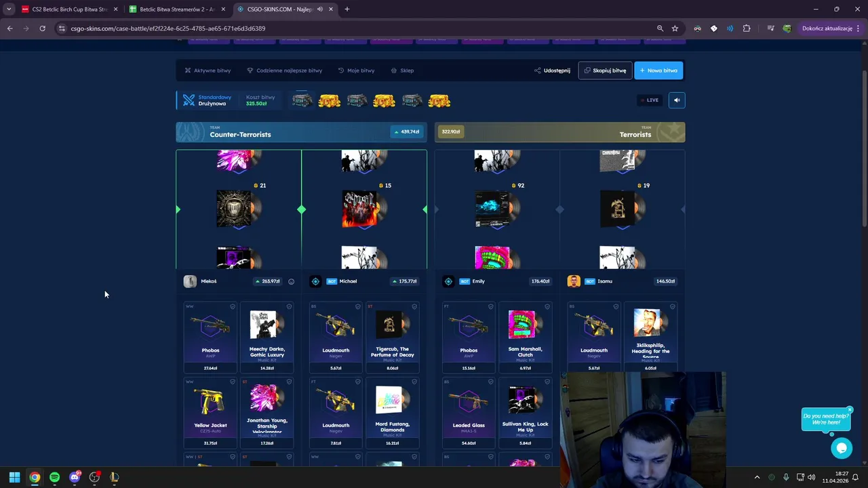This screenshot has height=488, width=868.
Task: Open Yellow Jacket CZ75-Auto card
Action: [210, 412]
